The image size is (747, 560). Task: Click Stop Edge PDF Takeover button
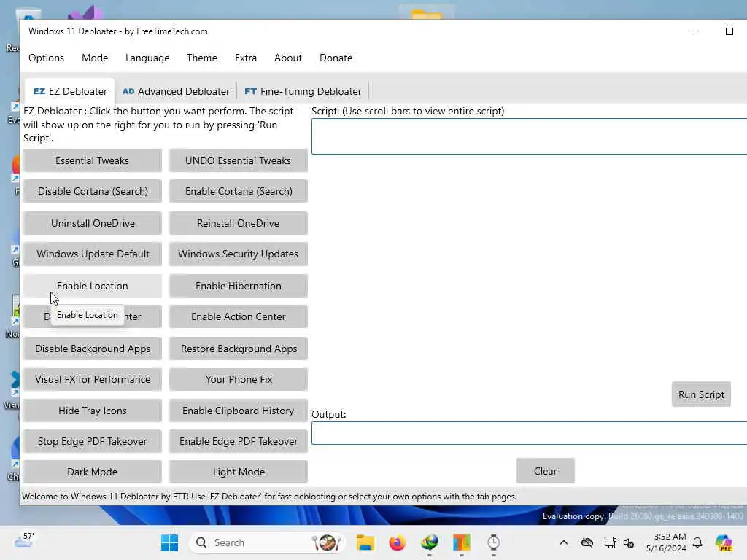(x=93, y=441)
